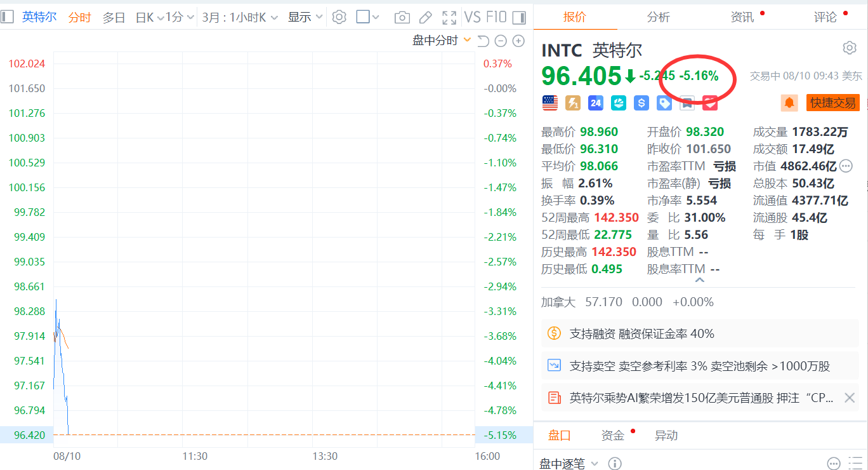The width and height of the screenshot is (868, 470).
Task: Zoom in the chart with plus icon
Action: pyautogui.click(x=518, y=41)
